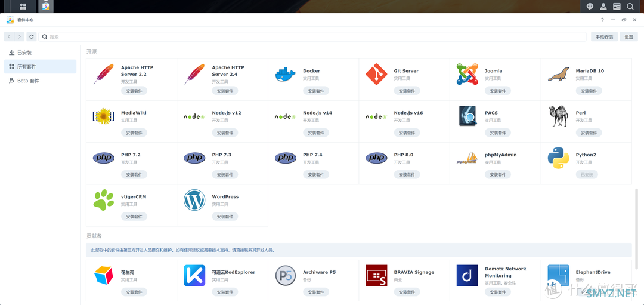
Task: Open the Node.js v12 logo
Action: tap(194, 116)
